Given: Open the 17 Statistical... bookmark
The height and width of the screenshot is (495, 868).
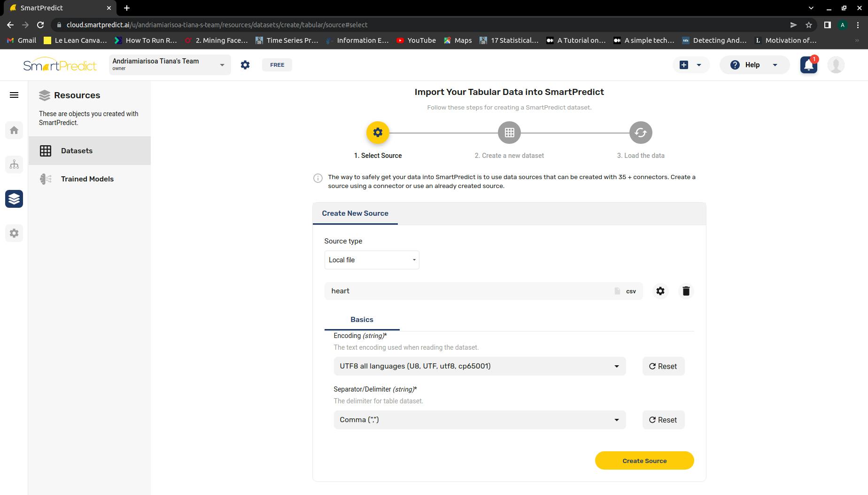Looking at the screenshot, I should [509, 40].
